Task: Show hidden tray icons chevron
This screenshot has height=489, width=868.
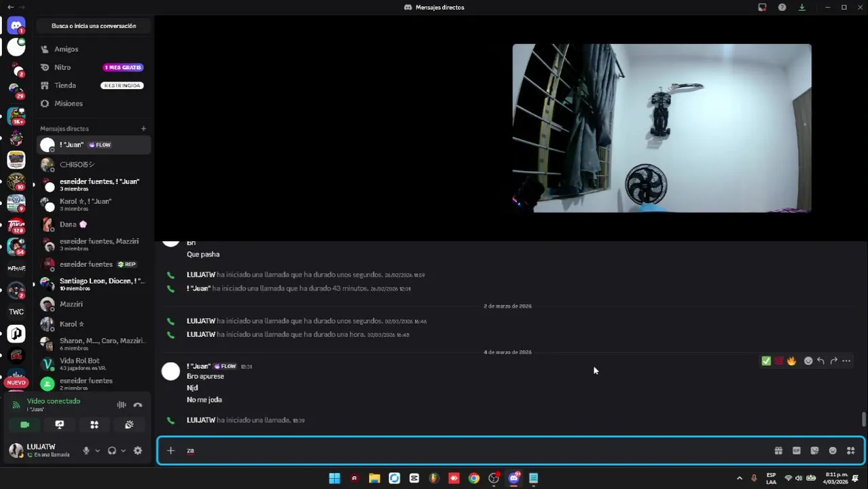Action: (x=740, y=478)
